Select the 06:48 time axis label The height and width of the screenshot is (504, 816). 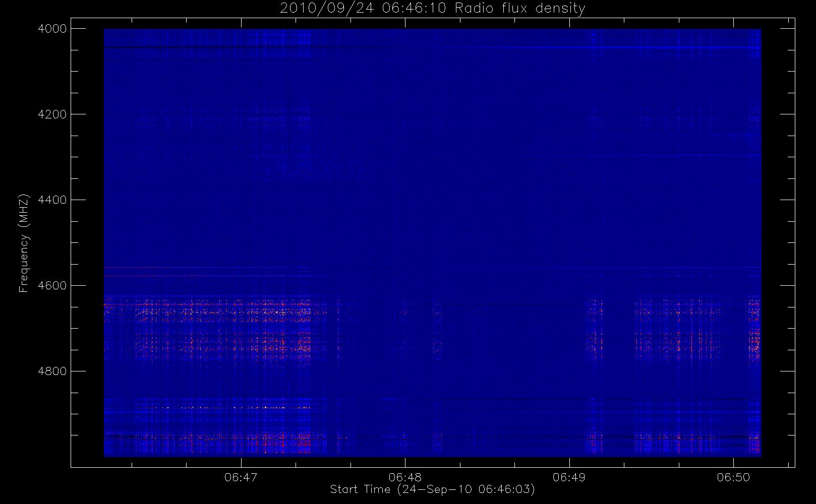point(405,477)
